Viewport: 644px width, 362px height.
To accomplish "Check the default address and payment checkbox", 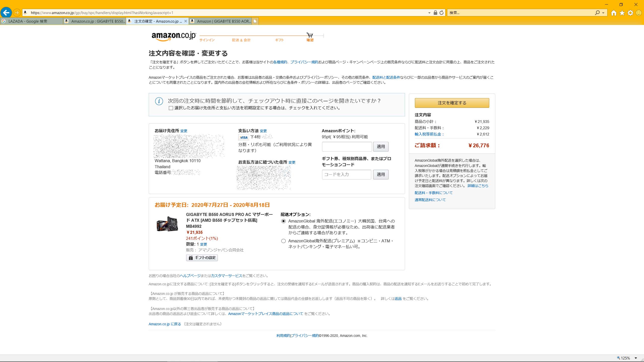I will pyautogui.click(x=171, y=108).
